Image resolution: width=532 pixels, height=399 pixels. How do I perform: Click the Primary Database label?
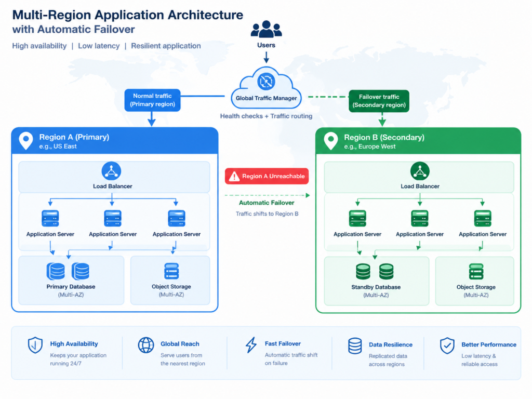(x=71, y=287)
